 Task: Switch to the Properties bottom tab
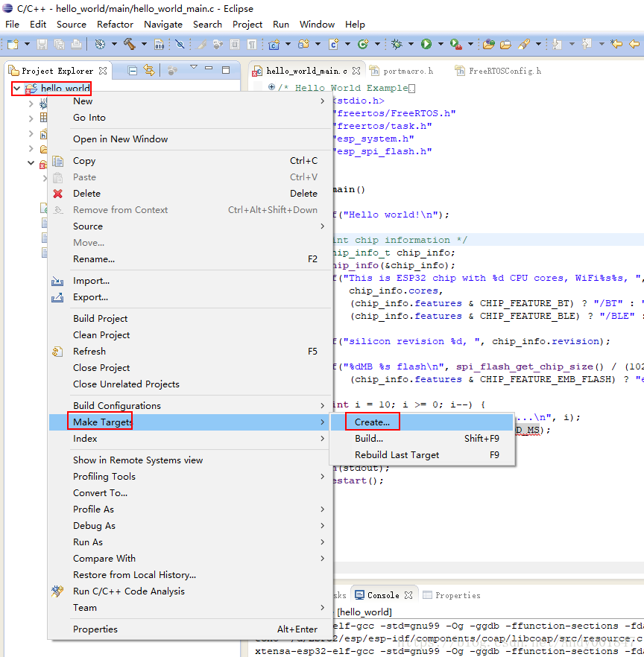click(452, 595)
